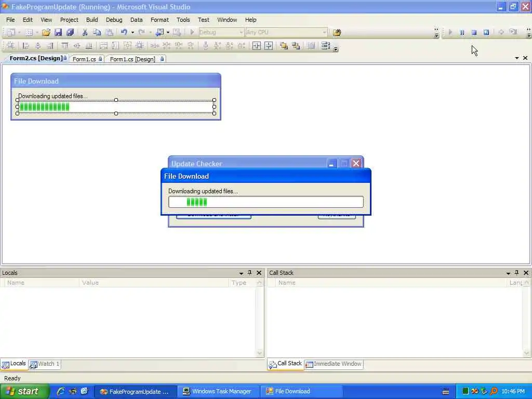Image resolution: width=532 pixels, height=399 pixels.
Task: Click the Align Bottoms layout icon
Action: coord(89,46)
